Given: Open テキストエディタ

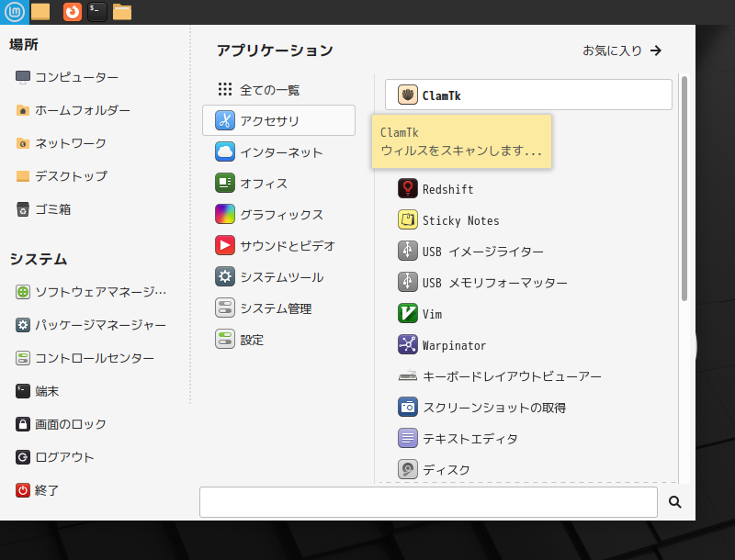Looking at the screenshot, I should point(528,439).
